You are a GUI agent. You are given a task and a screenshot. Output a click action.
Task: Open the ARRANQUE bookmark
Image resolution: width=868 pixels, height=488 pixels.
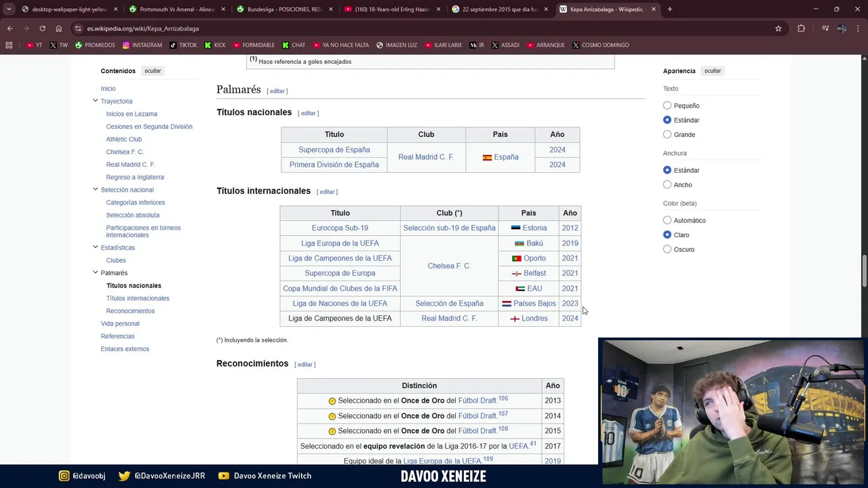[546, 45]
